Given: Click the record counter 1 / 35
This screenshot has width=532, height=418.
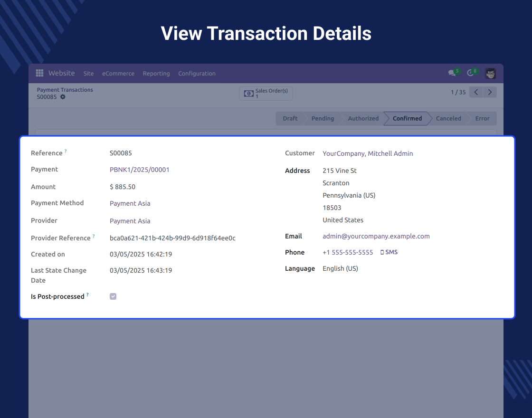Looking at the screenshot, I should coord(458,92).
